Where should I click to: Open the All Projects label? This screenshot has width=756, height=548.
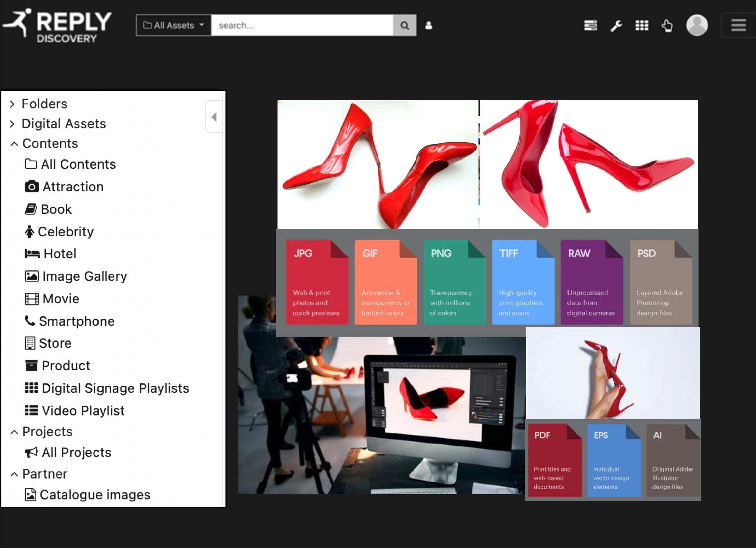click(76, 452)
